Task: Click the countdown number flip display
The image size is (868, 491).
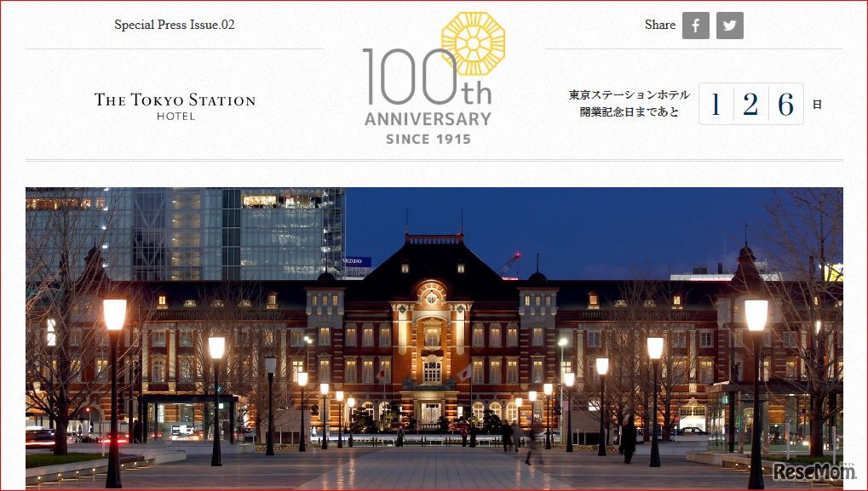Action: (x=750, y=103)
